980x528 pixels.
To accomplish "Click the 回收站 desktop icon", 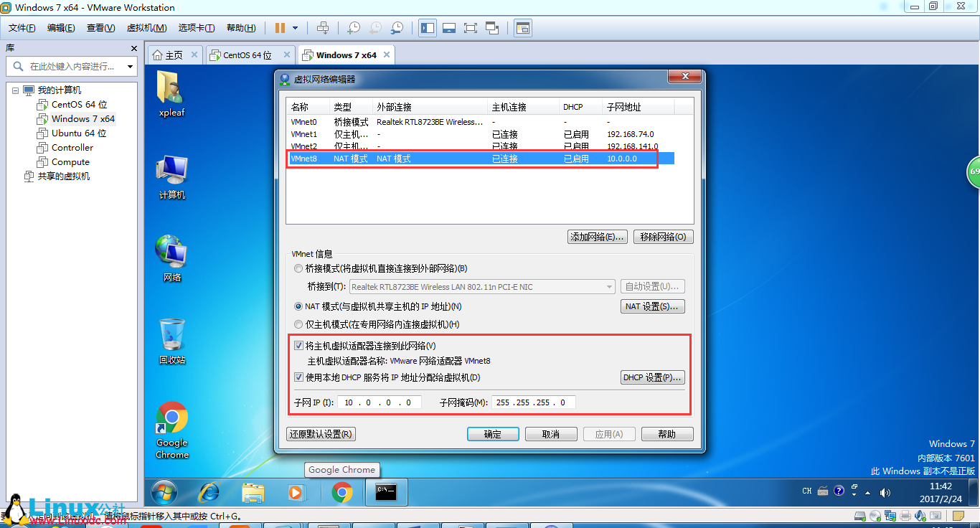I will pyautogui.click(x=171, y=341).
